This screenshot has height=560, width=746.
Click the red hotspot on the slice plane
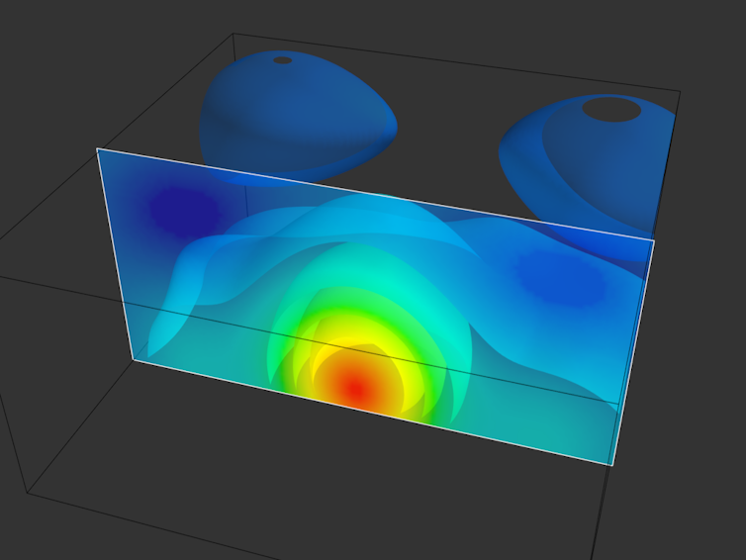(x=353, y=388)
